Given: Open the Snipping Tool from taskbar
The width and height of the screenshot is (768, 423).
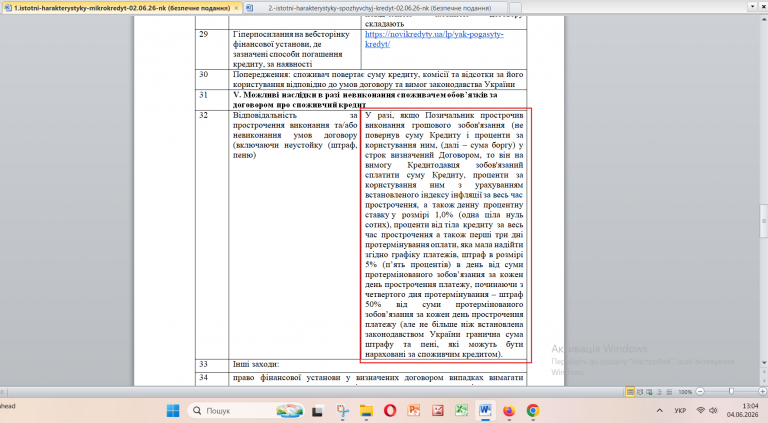Looking at the screenshot, I should [343, 410].
